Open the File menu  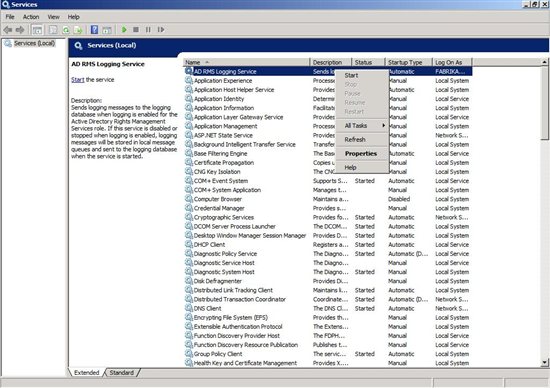10,17
